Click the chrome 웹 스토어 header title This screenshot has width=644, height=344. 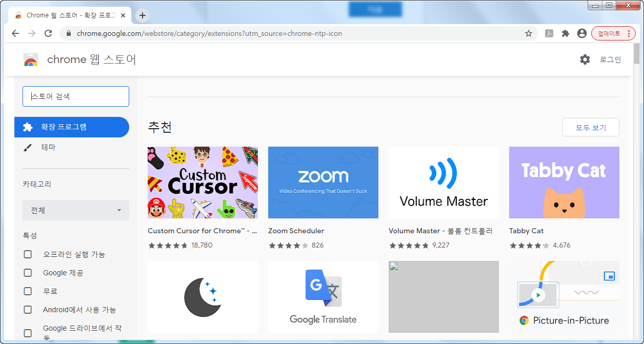coord(92,59)
